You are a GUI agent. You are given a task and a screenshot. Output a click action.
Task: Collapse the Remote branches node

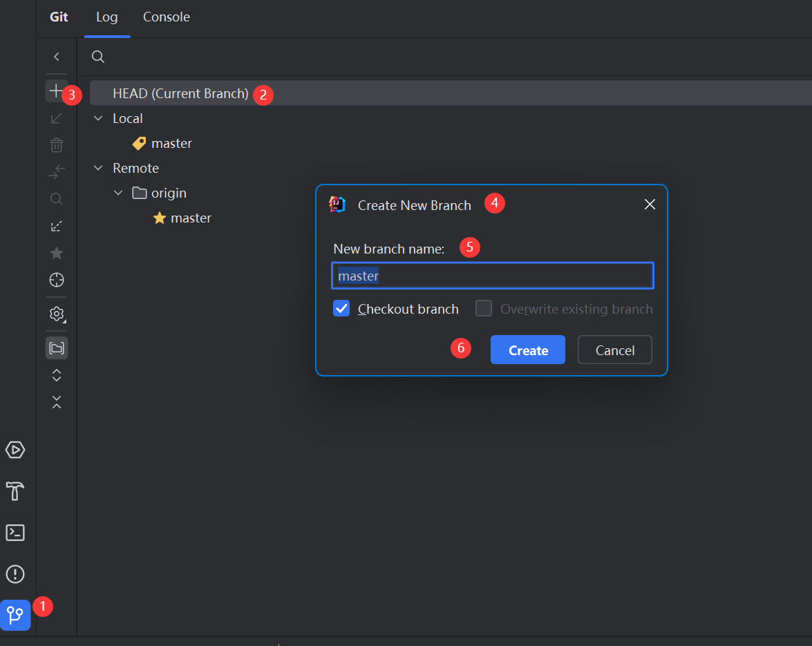click(x=97, y=169)
